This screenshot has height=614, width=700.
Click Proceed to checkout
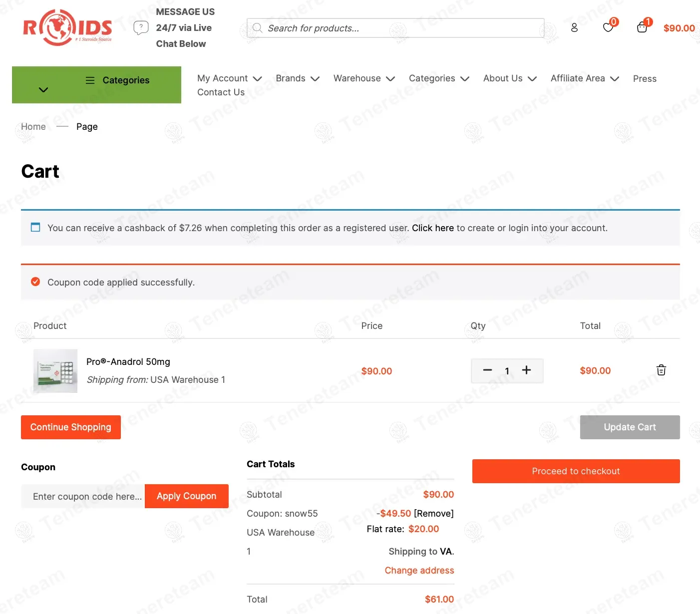[x=576, y=471]
